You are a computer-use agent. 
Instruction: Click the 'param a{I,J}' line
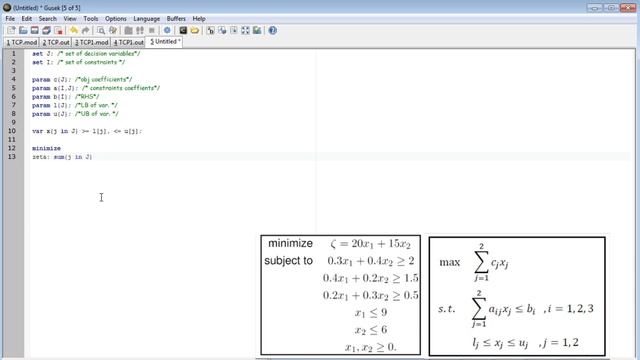[96, 88]
